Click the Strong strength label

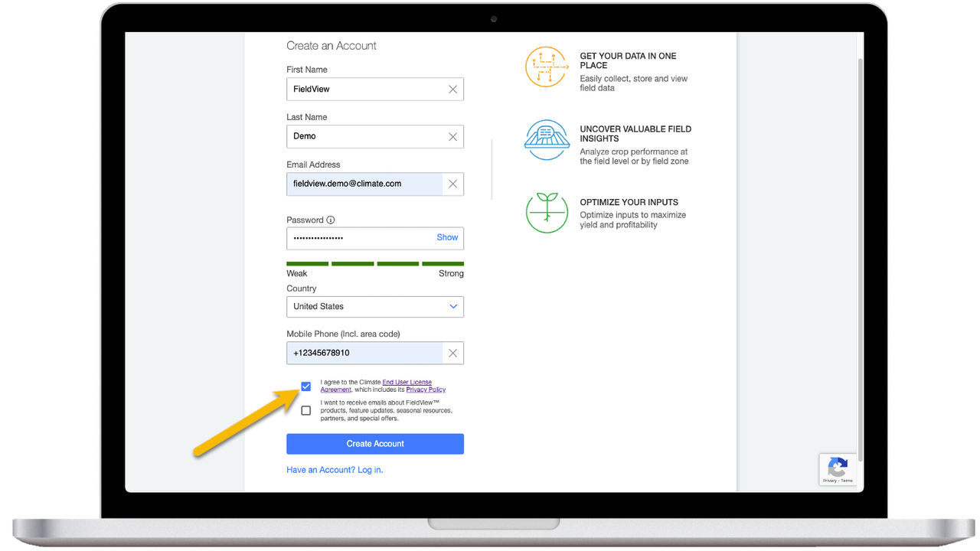point(451,273)
